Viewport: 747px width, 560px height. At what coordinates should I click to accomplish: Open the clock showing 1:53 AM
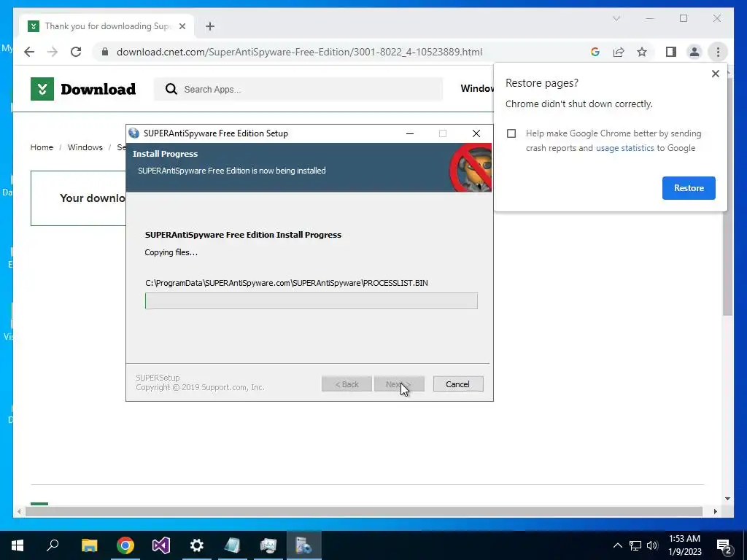click(x=684, y=545)
